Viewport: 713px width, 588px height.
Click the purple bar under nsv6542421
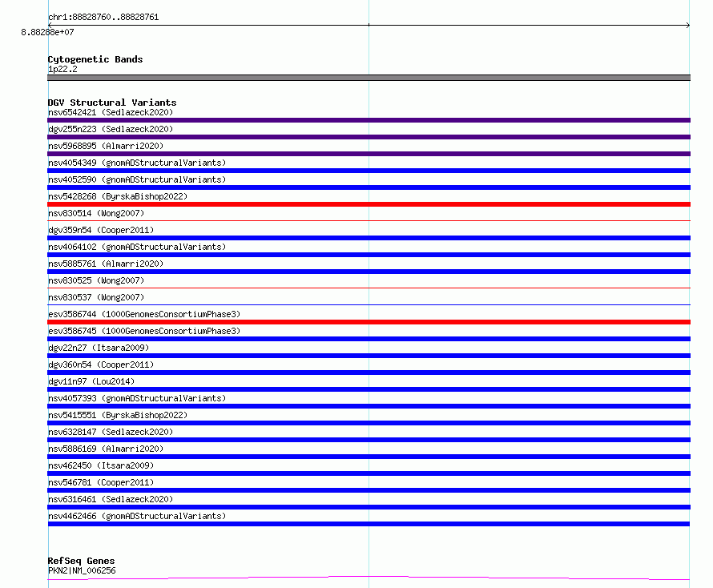[369, 120]
